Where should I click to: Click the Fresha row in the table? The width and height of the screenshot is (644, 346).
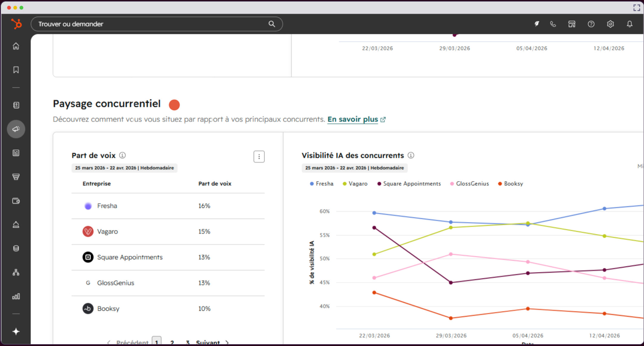pos(168,206)
